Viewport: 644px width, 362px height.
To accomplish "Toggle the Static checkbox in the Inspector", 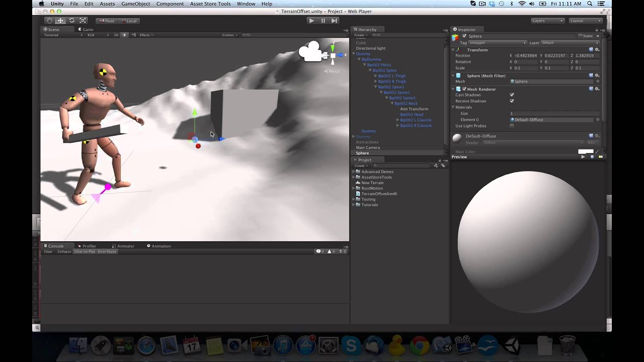I will [580, 36].
